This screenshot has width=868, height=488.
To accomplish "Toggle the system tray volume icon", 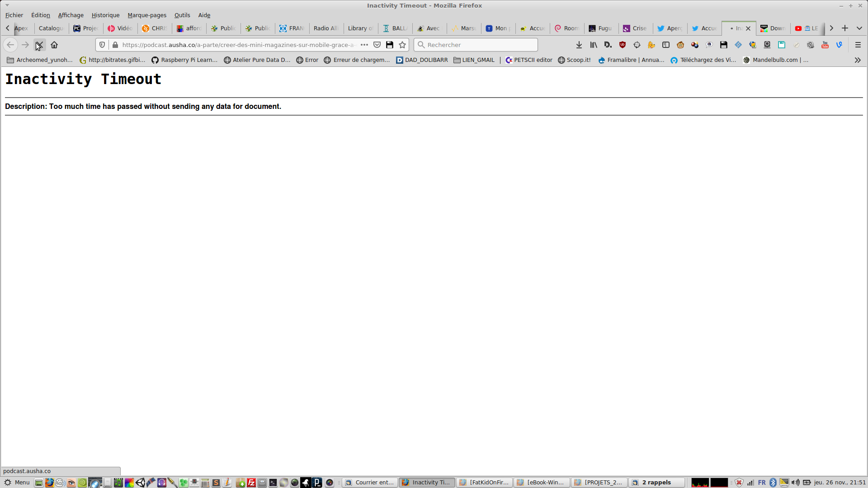I will 795,483.
